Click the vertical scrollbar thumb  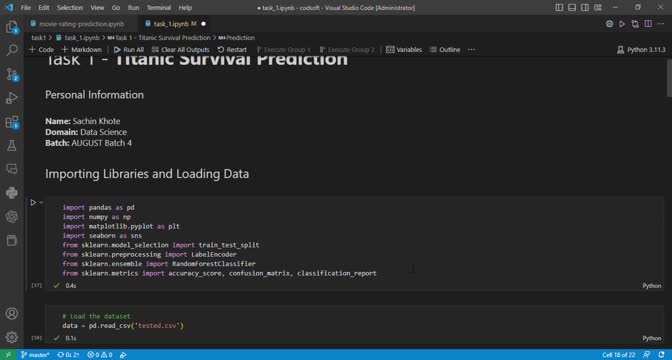coord(669,78)
